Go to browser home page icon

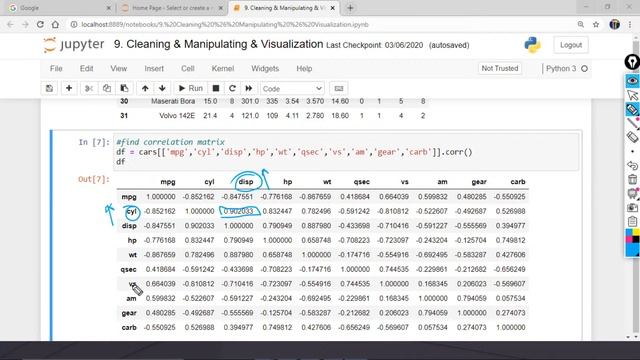(x=55, y=24)
